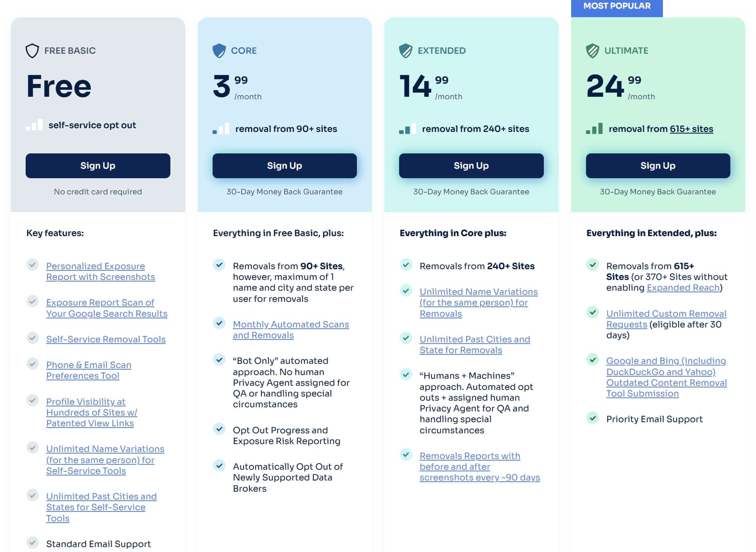Open Monthly Automated Scans and Removals link
Screen dimensions: 756x552
[291, 330]
